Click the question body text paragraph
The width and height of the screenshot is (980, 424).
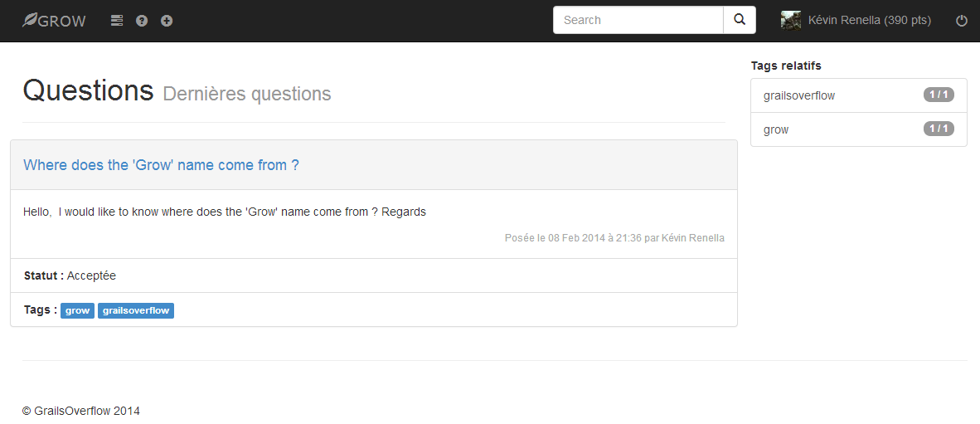pos(225,212)
